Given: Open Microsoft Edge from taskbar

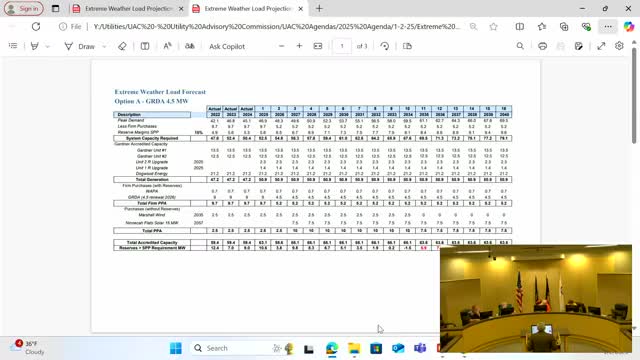Looking at the screenshot, I should click(x=332, y=348).
